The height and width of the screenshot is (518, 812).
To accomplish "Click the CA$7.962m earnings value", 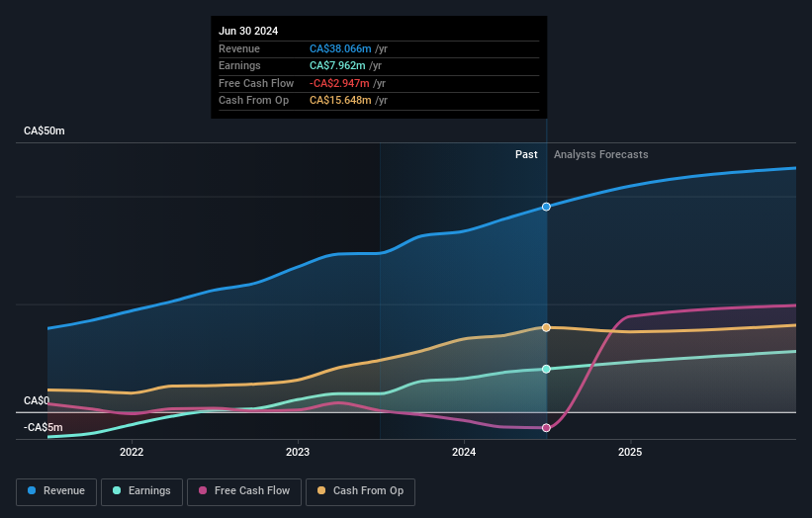I will 337,65.
